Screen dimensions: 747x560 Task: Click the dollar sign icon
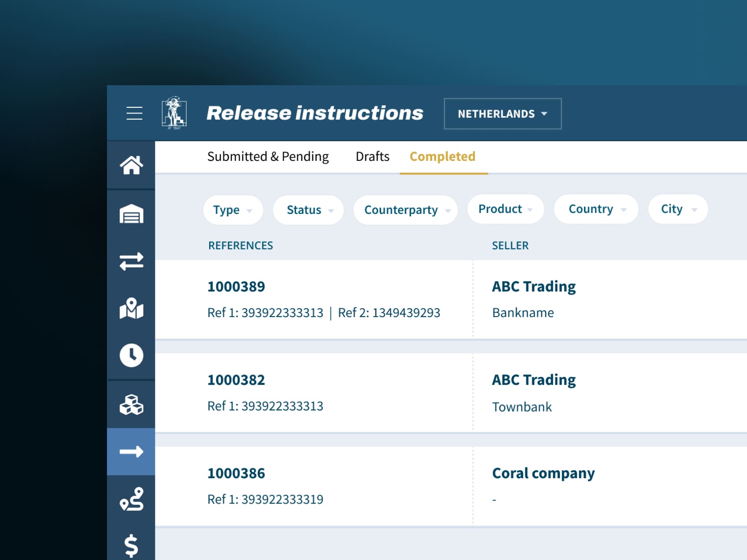pyautogui.click(x=131, y=545)
